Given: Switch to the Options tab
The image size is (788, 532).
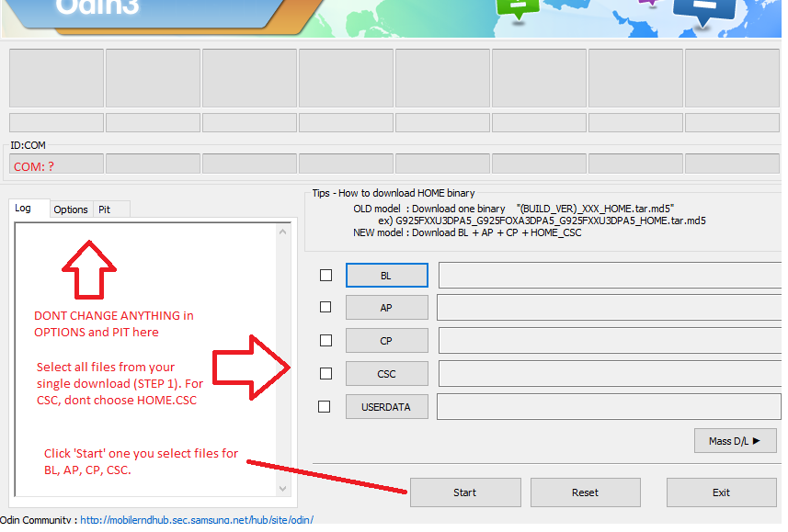Looking at the screenshot, I should [71, 209].
